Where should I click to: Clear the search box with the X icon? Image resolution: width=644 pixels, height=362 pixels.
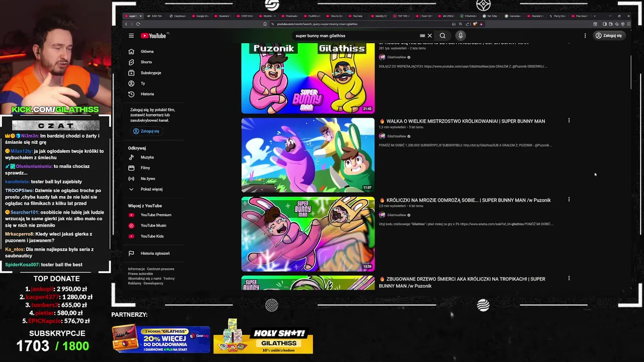(430, 36)
